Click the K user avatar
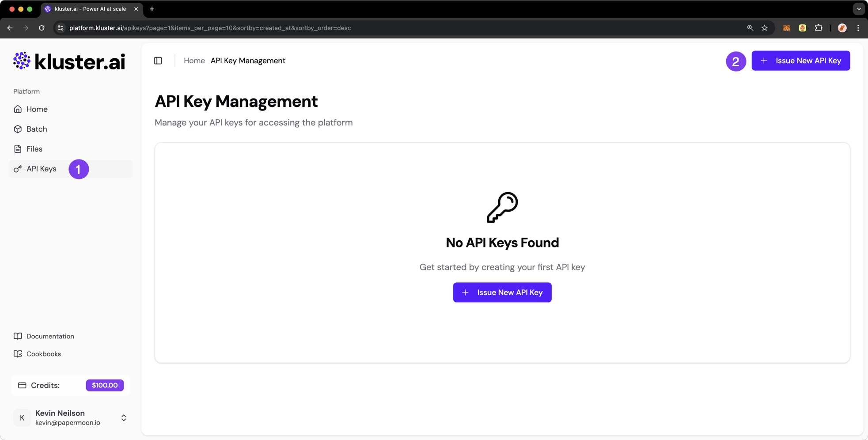Image resolution: width=868 pixels, height=440 pixels. coord(22,418)
